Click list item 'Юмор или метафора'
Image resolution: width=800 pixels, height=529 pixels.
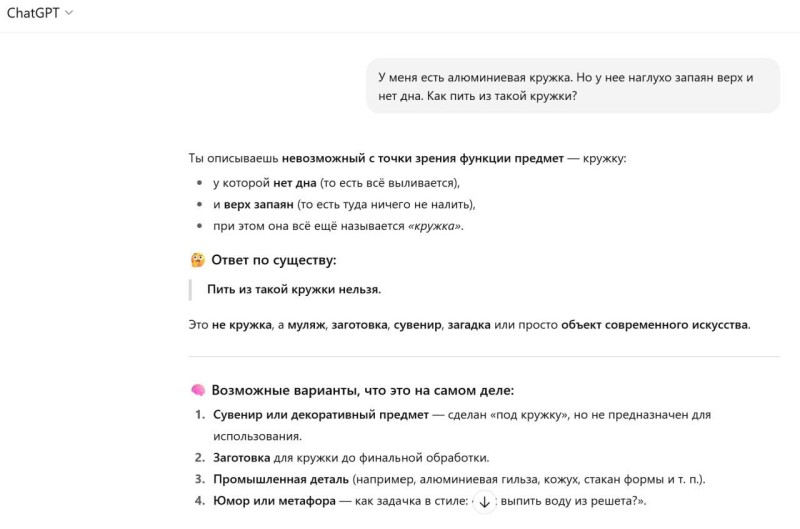point(274,501)
